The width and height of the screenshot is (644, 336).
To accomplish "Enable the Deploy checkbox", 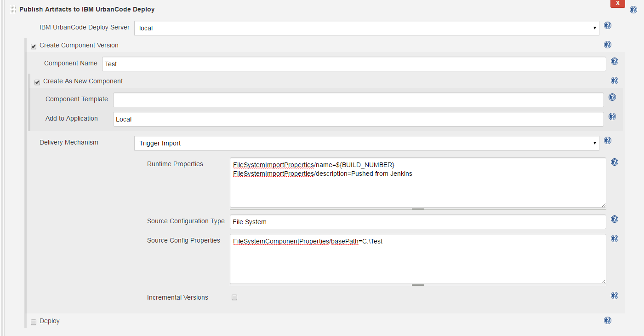I will 34,322.
